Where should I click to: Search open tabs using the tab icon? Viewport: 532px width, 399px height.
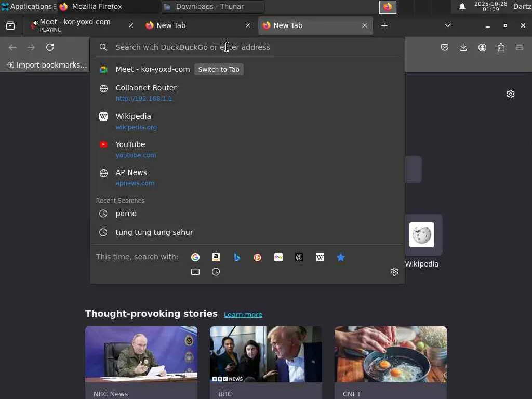[x=195, y=272]
